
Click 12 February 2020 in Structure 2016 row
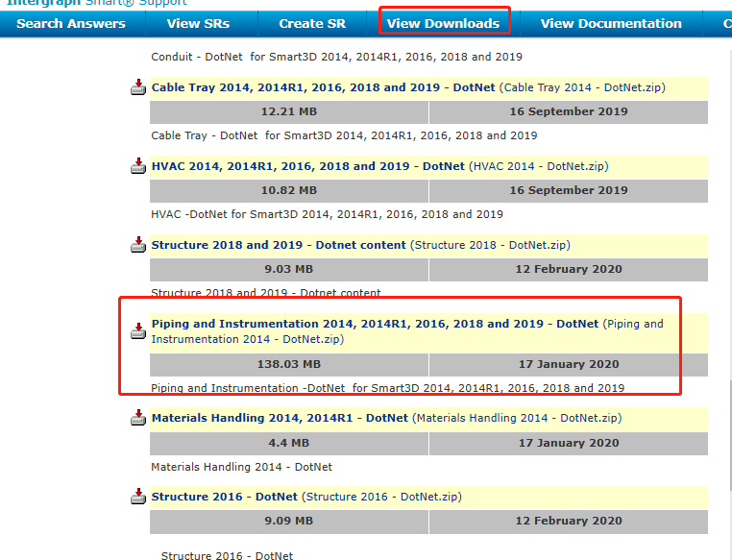coord(569,522)
